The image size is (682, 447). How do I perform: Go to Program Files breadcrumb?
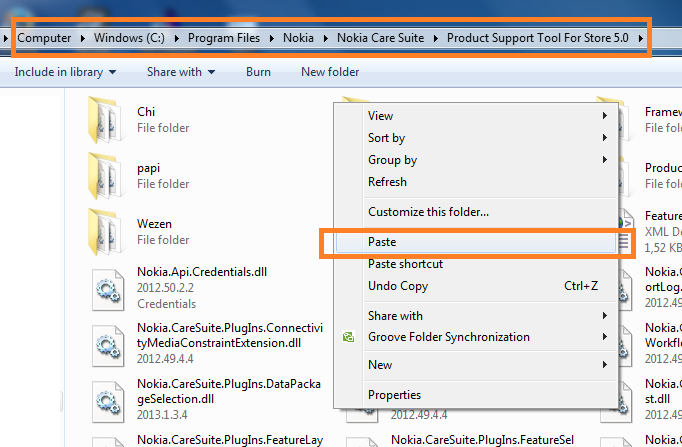[224, 38]
